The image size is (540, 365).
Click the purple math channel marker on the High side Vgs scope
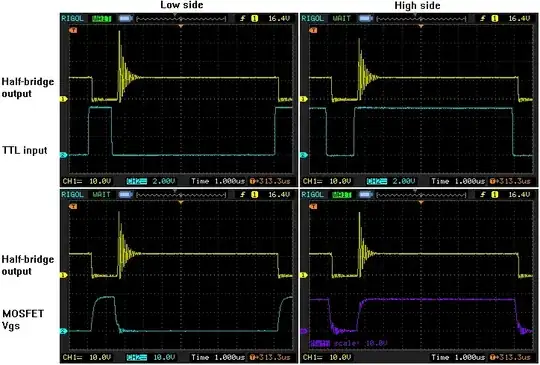[x=303, y=331]
